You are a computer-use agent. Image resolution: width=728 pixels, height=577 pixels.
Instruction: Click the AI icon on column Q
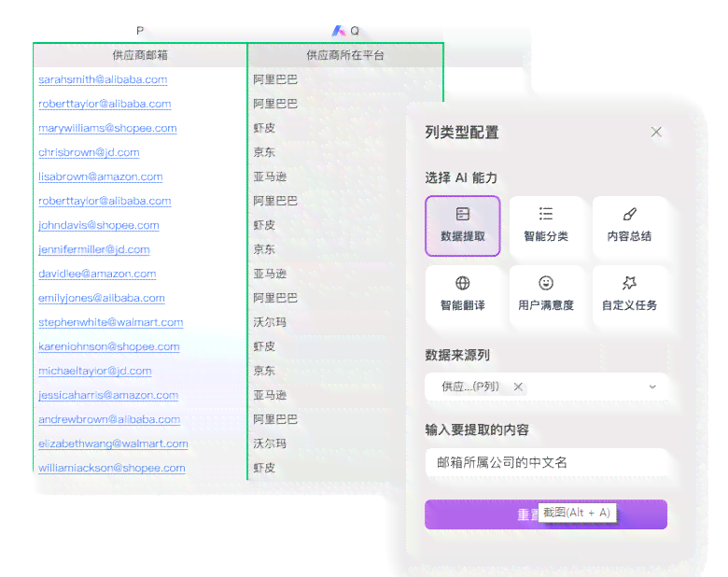click(x=339, y=31)
